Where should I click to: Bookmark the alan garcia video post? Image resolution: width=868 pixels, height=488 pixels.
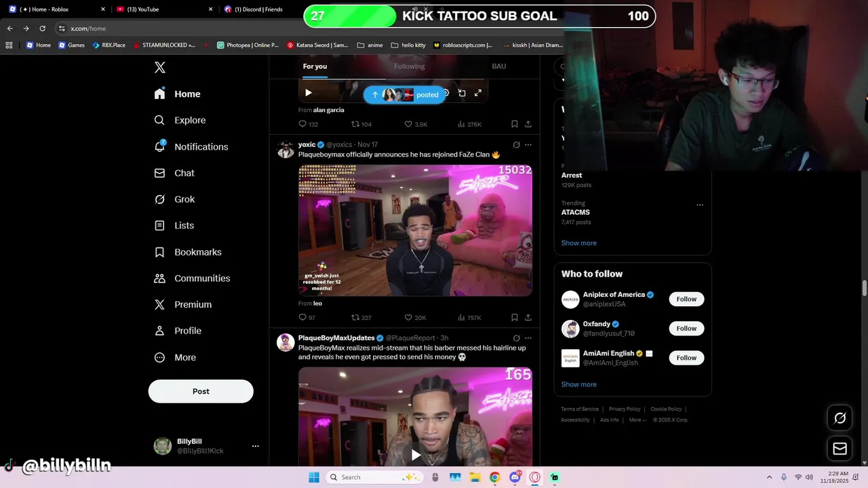[x=514, y=124]
